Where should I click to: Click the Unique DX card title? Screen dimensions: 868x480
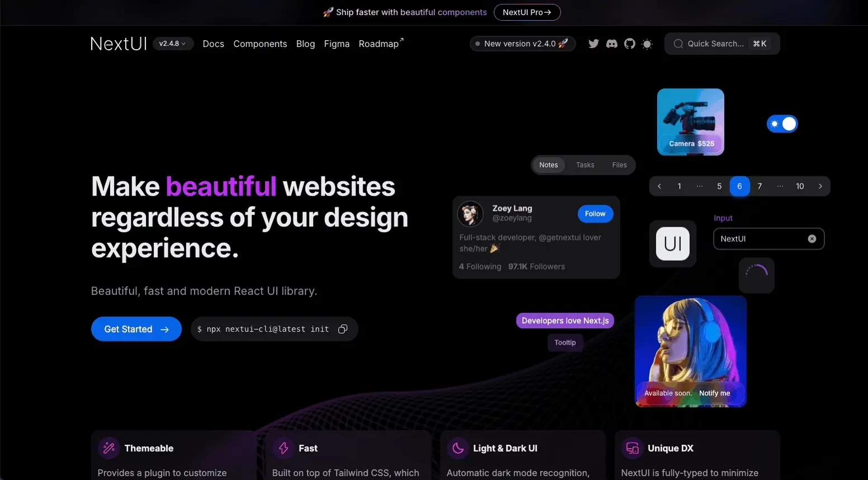tap(671, 448)
